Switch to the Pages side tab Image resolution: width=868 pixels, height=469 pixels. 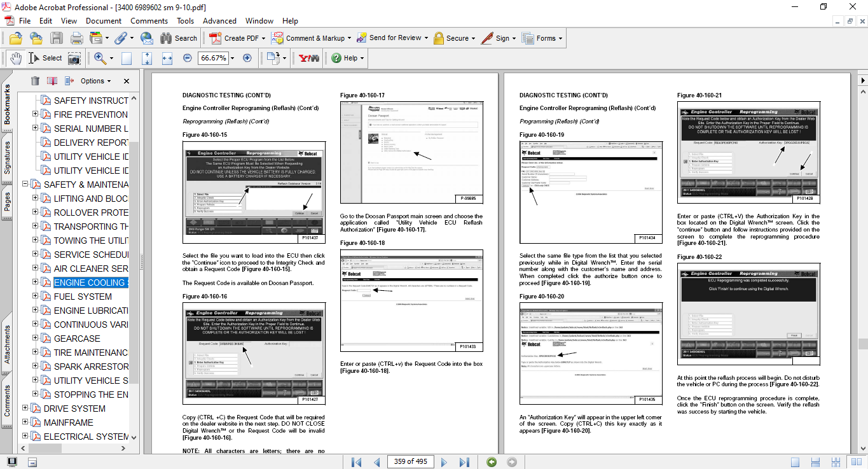coord(7,202)
